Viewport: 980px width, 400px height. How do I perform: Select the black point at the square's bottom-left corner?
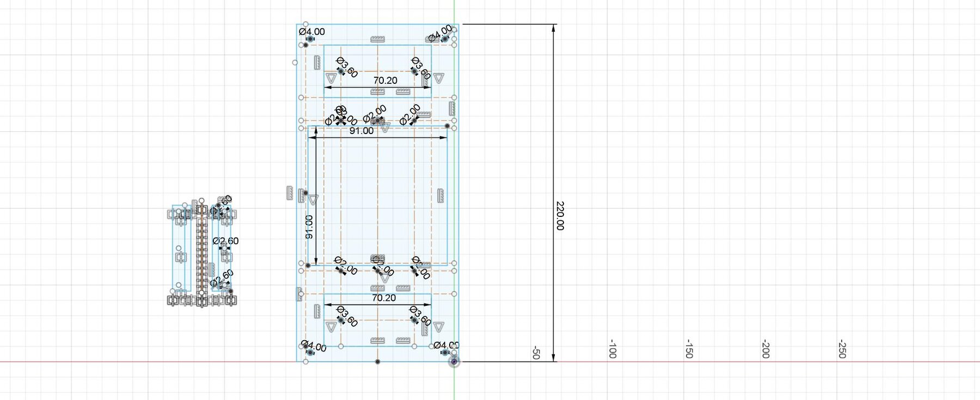(308, 265)
